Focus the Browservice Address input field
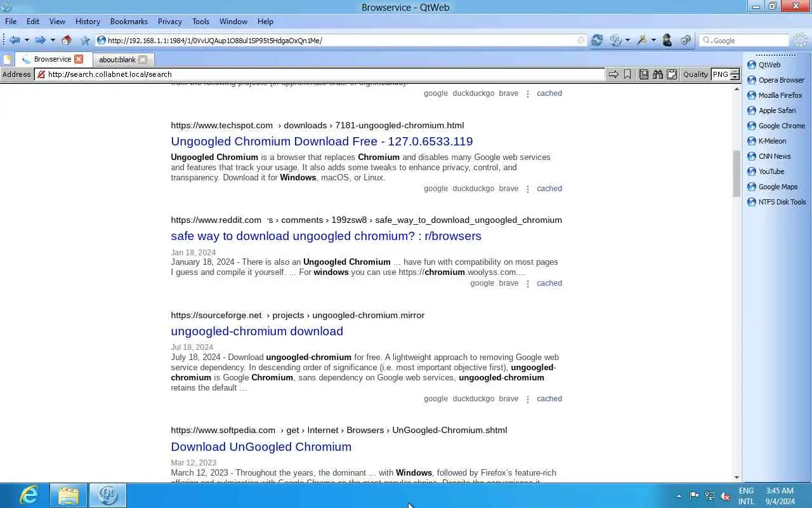Image resolution: width=812 pixels, height=508 pixels. click(x=320, y=74)
